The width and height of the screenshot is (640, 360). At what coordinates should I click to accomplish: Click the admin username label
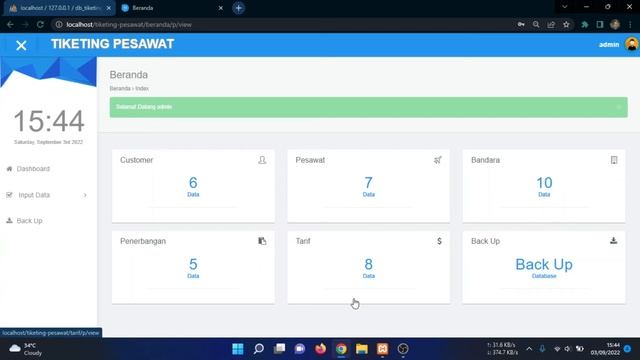[x=609, y=44]
